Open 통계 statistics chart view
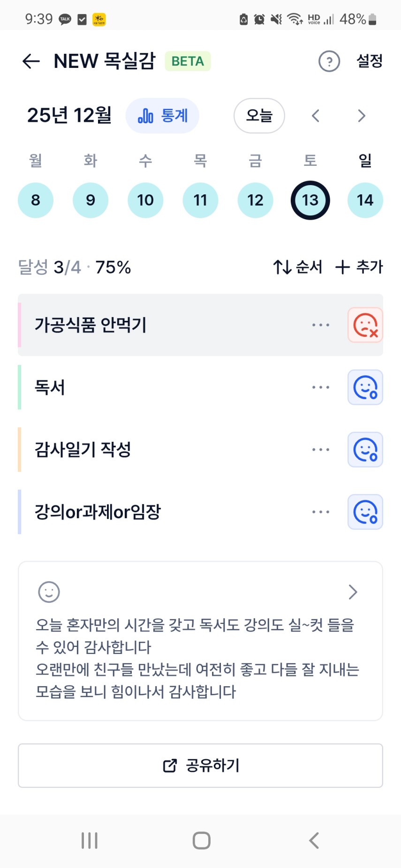Viewport: 401px width, 868px height. click(162, 116)
